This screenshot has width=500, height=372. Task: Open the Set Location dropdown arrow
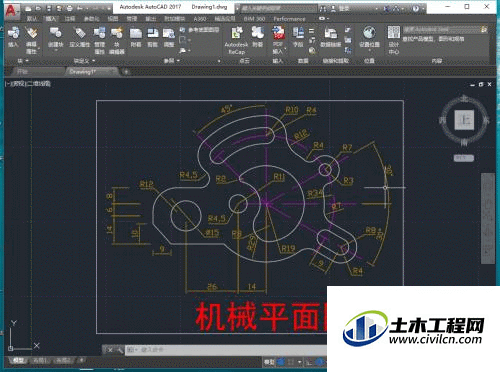pos(369,50)
